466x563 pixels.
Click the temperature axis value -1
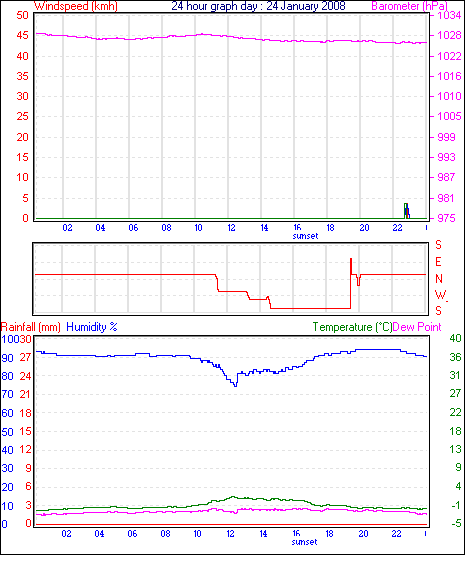click(456, 506)
